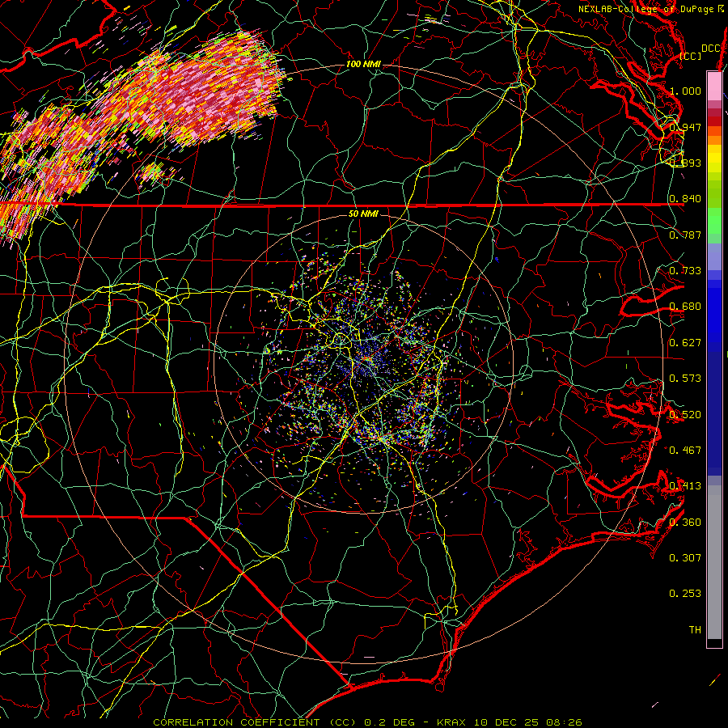Screen dimensions: 728x728
Task: Select the 0.840 scale value
Action: point(685,199)
